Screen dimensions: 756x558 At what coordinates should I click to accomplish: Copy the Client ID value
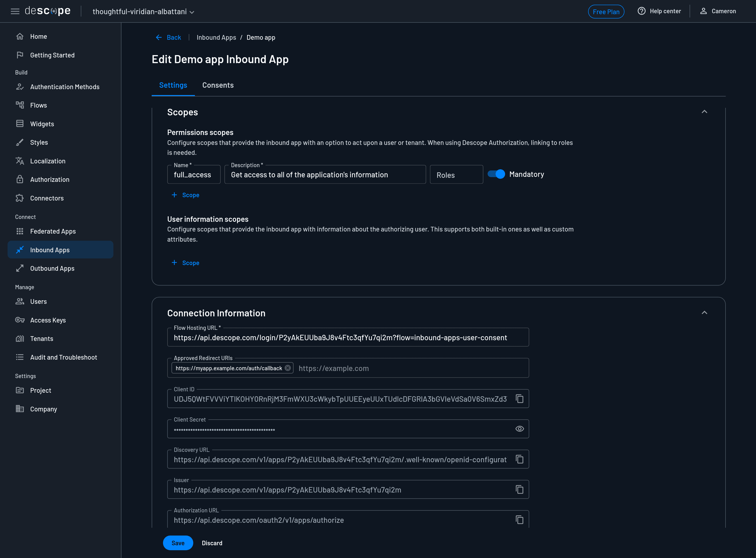(520, 399)
